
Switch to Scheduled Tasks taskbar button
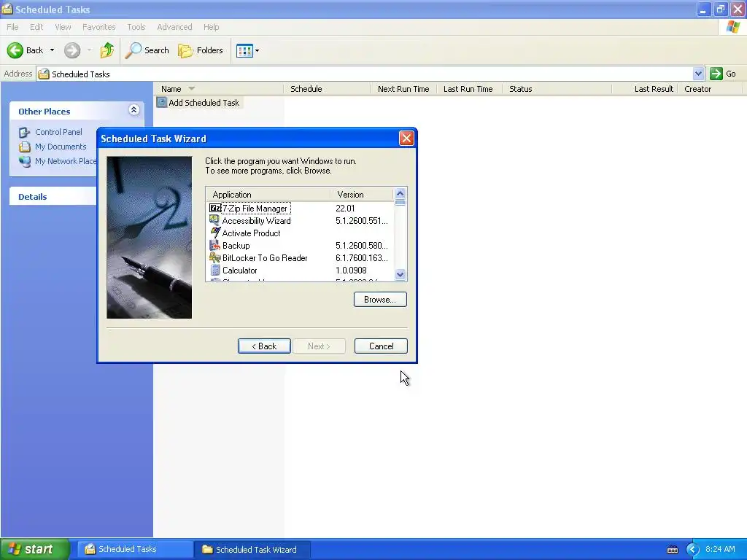pos(135,550)
